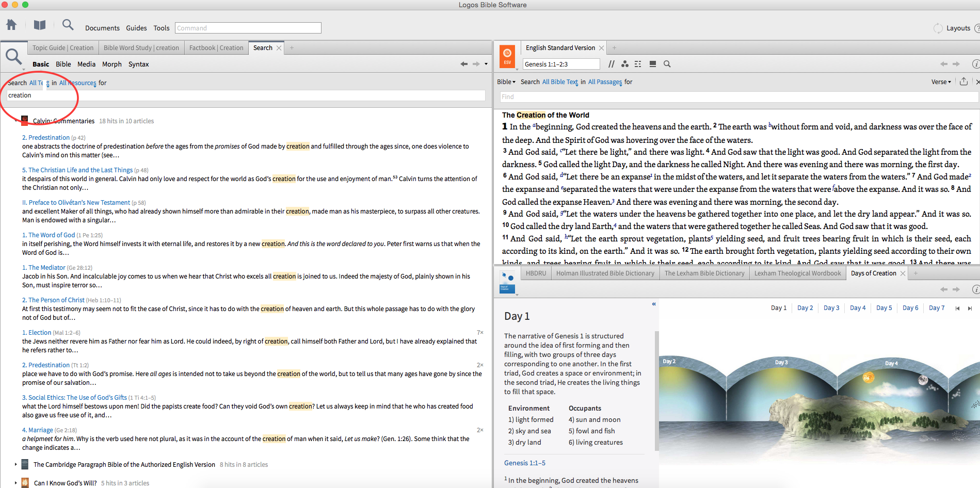Switch to Holman Illustrated Bible Dictionary tab
Viewport: 980px width, 488px height.
click(x=605, y=273)
